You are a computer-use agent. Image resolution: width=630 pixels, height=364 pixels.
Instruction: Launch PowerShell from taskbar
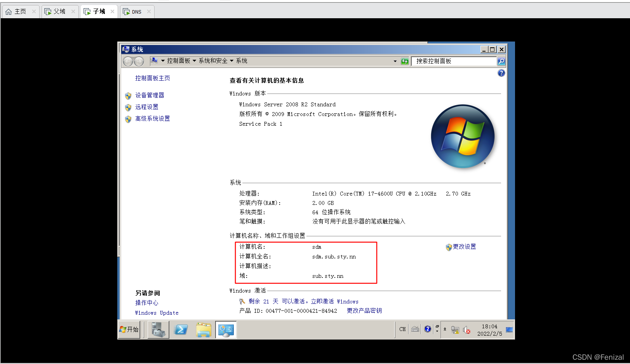point(181,330)
